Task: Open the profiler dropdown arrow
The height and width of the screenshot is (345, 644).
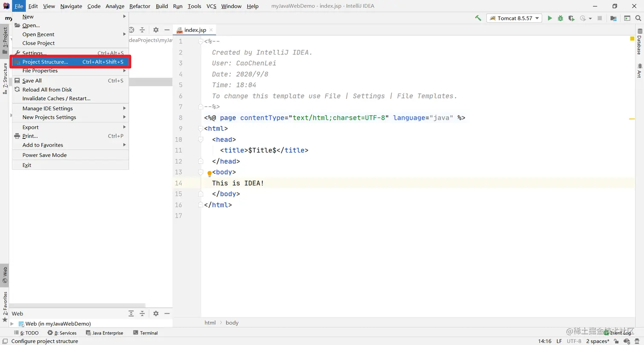Action: [590, 18]
